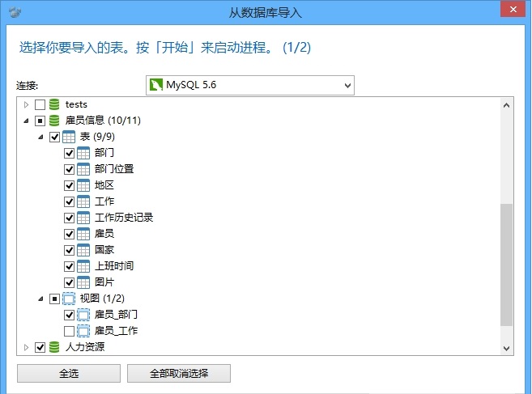Collapse the 雇员信息 database node
Viewport: 532px width, 394px height.
[26, 121]
